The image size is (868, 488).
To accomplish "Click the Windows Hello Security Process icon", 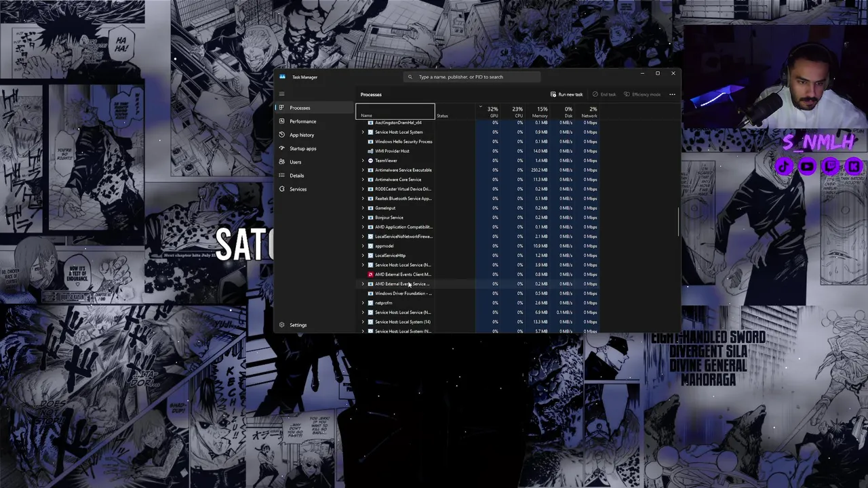I will [370, 142].
